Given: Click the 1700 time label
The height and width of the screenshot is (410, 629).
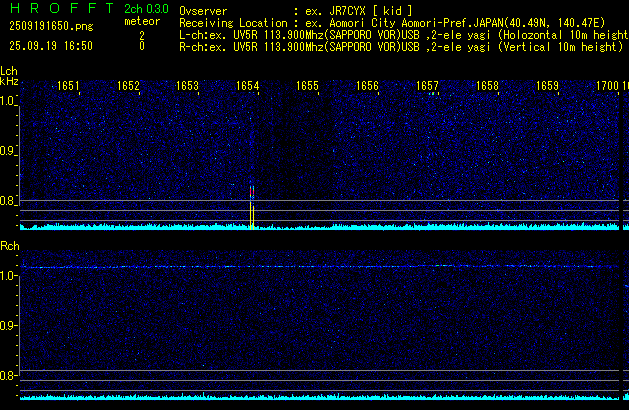Looking at the screenshot, I should pyautogui.click(x=607, y=86).
